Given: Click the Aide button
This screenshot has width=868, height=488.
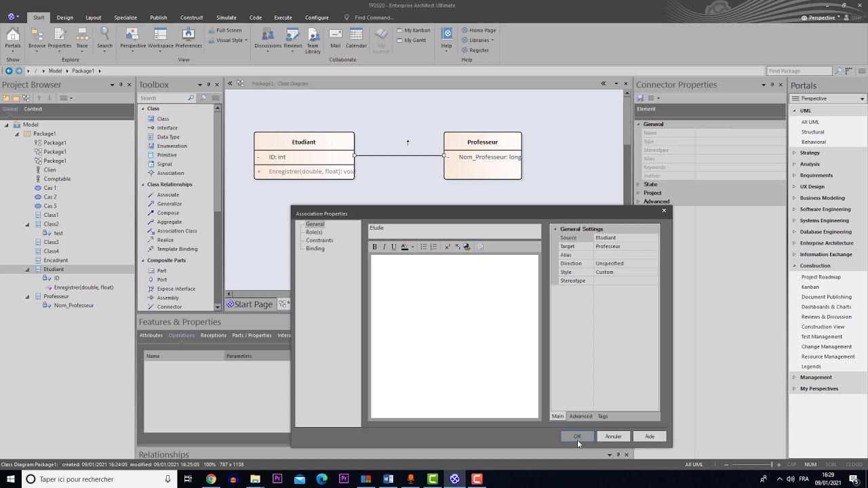Looking at the screenshot, I should pyautogui.click(x=650, y=436).
